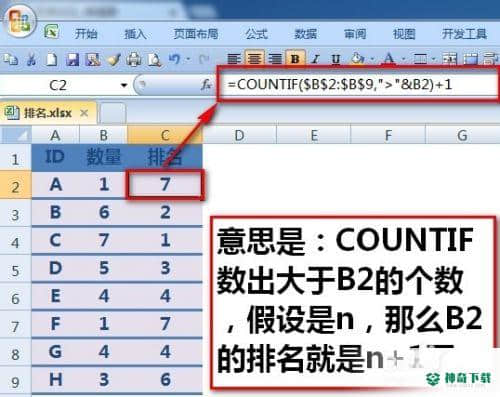Click the Format Painter brush icon

coord(113,60)
